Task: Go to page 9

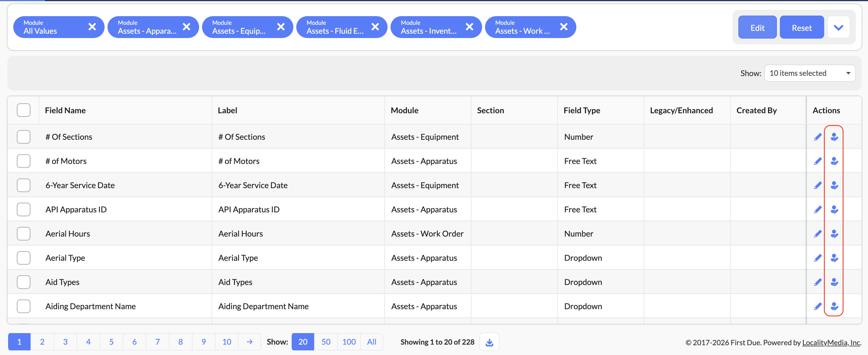Action: tap(203, 342)
